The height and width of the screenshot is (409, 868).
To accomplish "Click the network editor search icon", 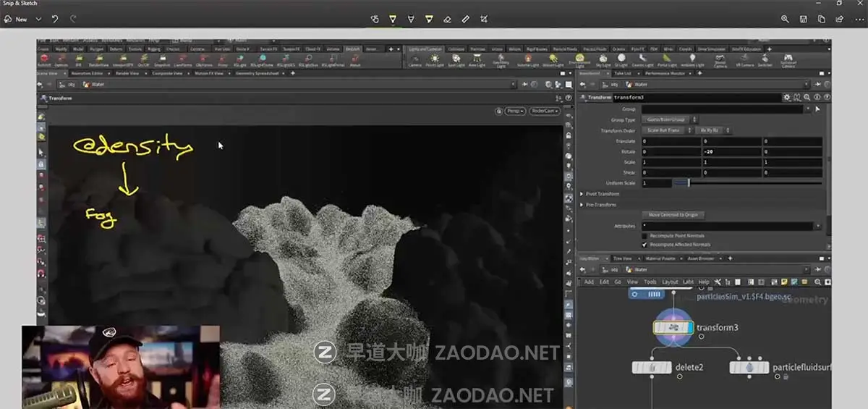I will tap(818, 282).
